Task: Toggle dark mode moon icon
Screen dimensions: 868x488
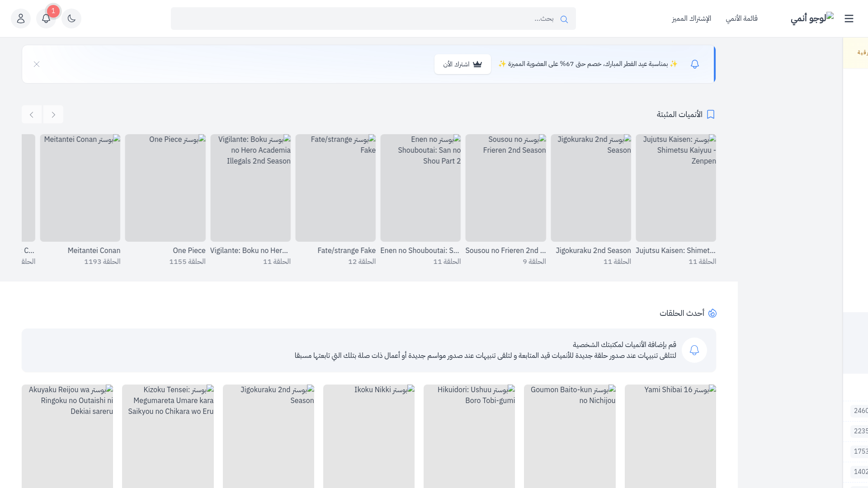Action: point(71,19)
